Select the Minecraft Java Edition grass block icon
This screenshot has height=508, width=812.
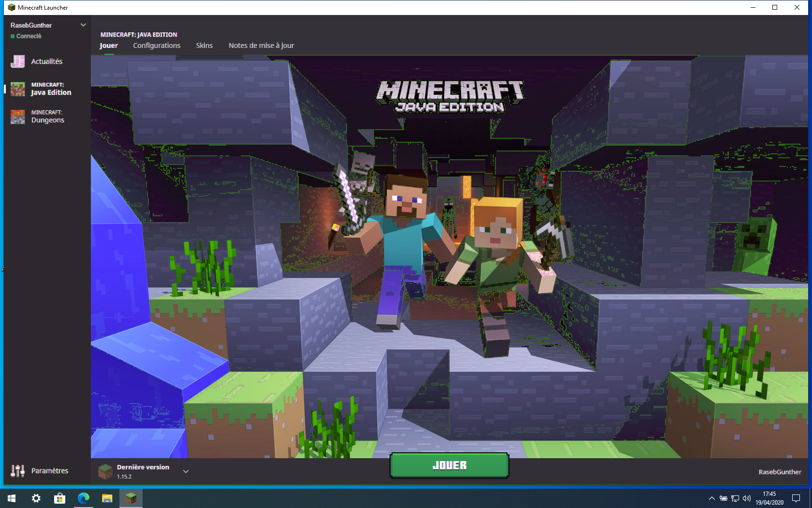pyautogui.click(x=18, y=89)
